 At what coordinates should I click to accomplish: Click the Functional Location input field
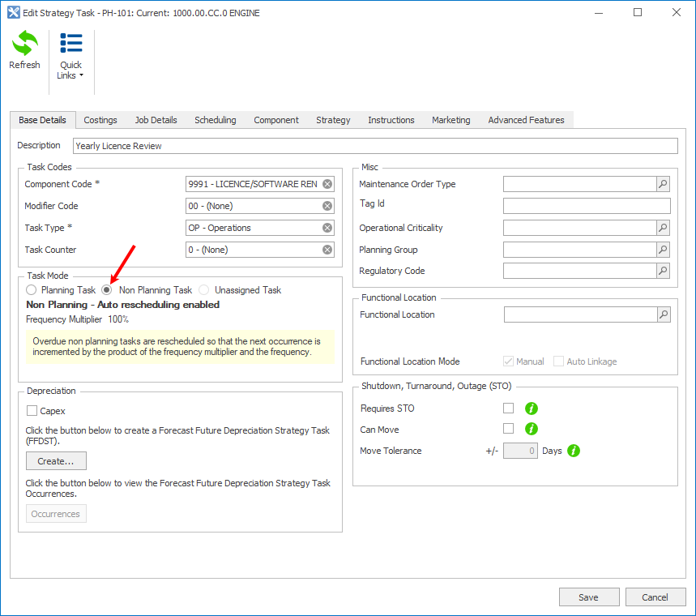(581, 314)
